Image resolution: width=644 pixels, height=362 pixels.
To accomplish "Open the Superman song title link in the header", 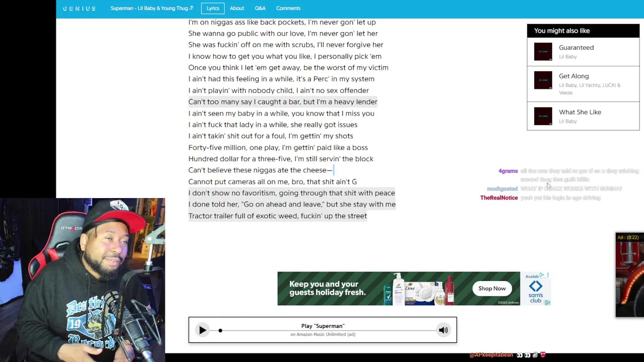I will click(x=152, y=8).
